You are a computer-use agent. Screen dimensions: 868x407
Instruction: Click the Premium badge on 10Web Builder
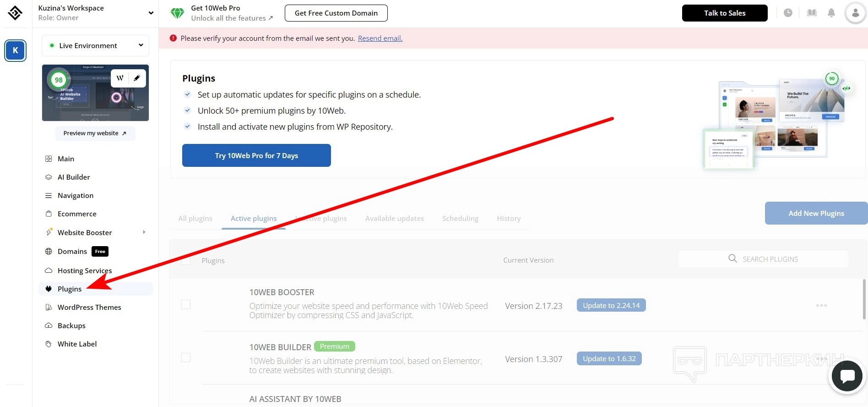pos(335,346)
